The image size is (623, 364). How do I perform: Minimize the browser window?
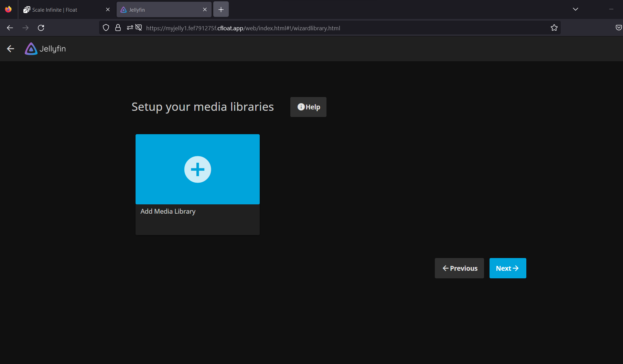click(x=611, y=9)
